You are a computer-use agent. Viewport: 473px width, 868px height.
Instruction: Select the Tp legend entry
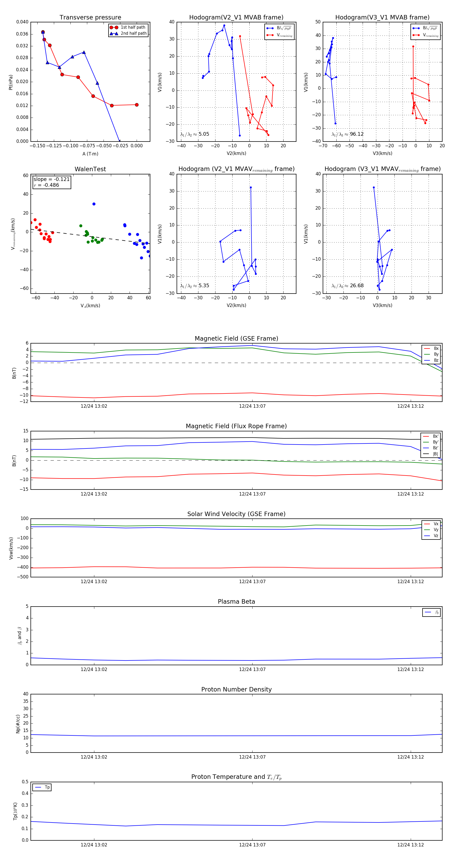tap(42, 788)
